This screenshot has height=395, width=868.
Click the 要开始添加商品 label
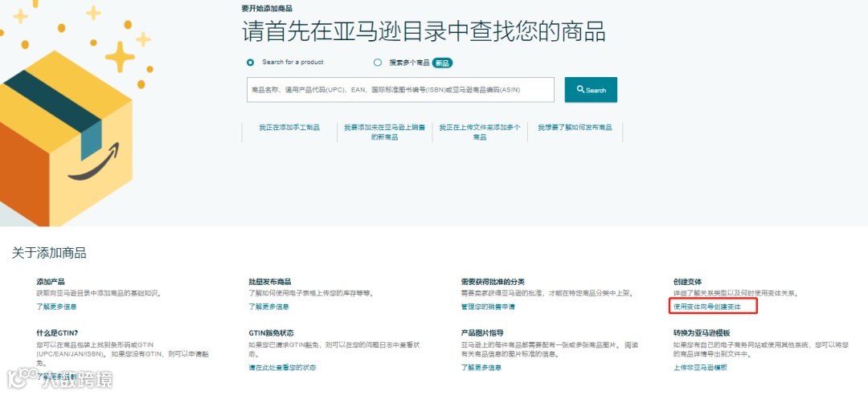coord(267,8)
